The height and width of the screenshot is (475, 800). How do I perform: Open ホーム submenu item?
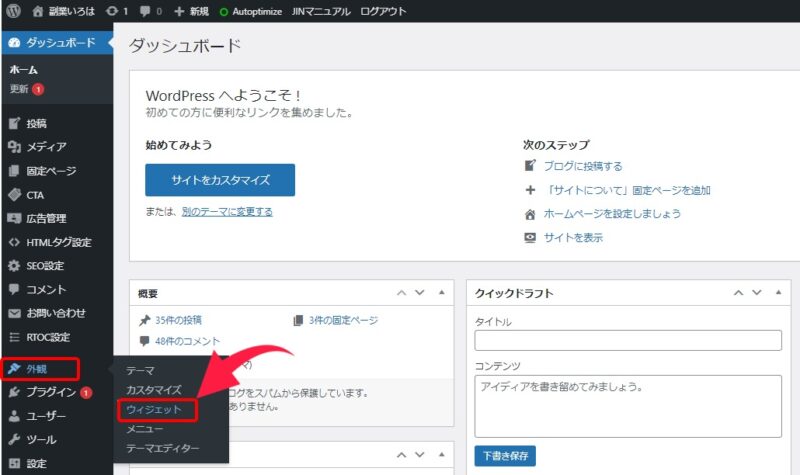click(23, 69)
